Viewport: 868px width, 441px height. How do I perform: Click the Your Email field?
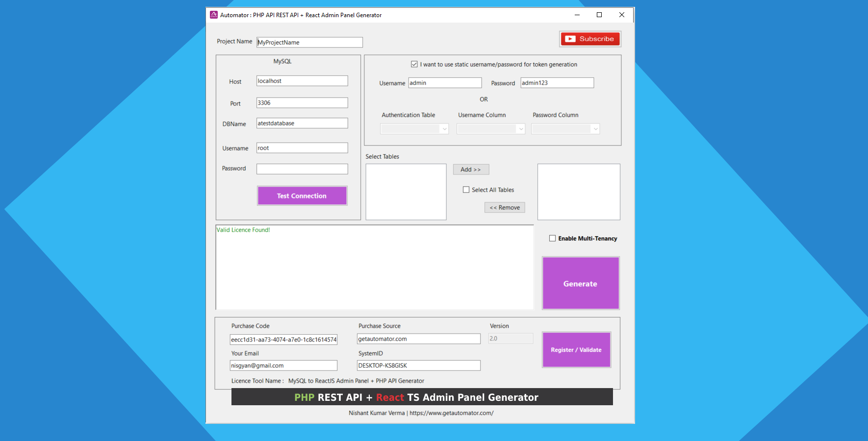pyautogui.click(x=283, y=366)
